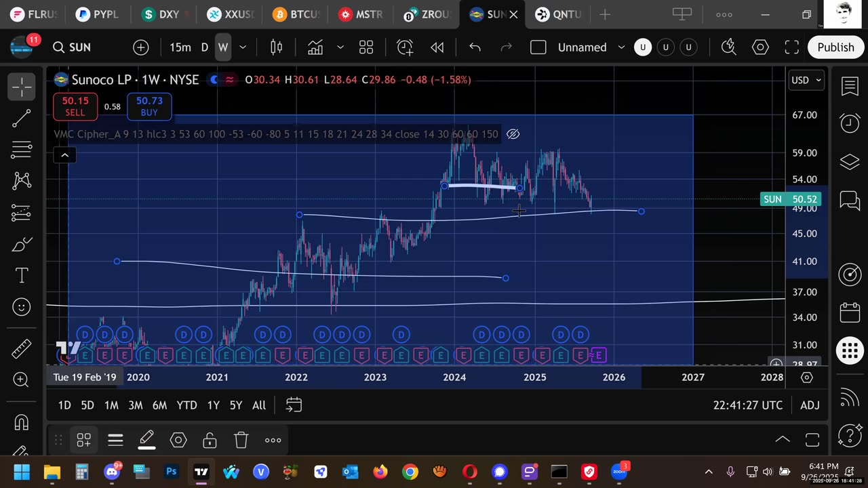Open more options for the selected drawing

point(273,441)
